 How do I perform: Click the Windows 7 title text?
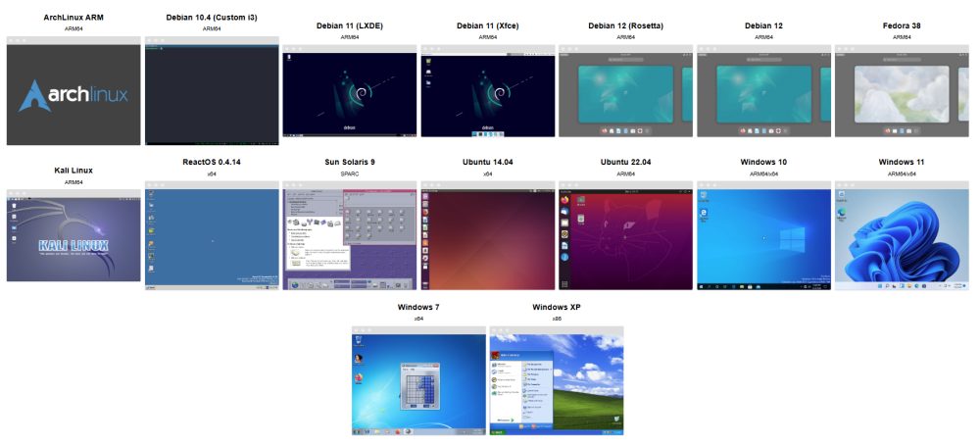[418, 307]
